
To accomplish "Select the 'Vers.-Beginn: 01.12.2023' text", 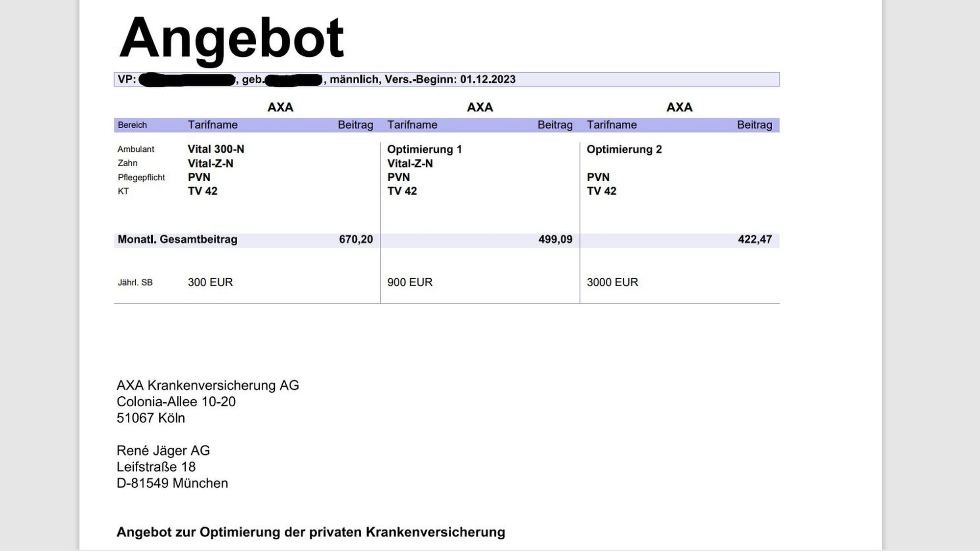I will pyautogui.click(x=450, y=79).
